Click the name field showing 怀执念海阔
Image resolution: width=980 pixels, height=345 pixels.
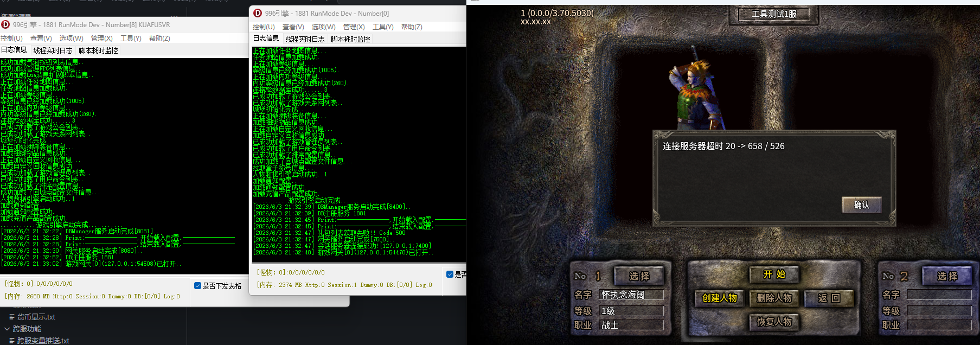(631, 295)
